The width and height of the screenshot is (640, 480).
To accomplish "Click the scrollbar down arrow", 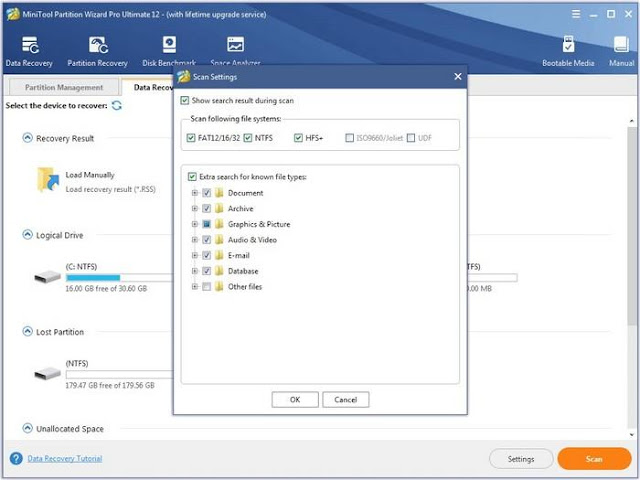I will point(632,435).
